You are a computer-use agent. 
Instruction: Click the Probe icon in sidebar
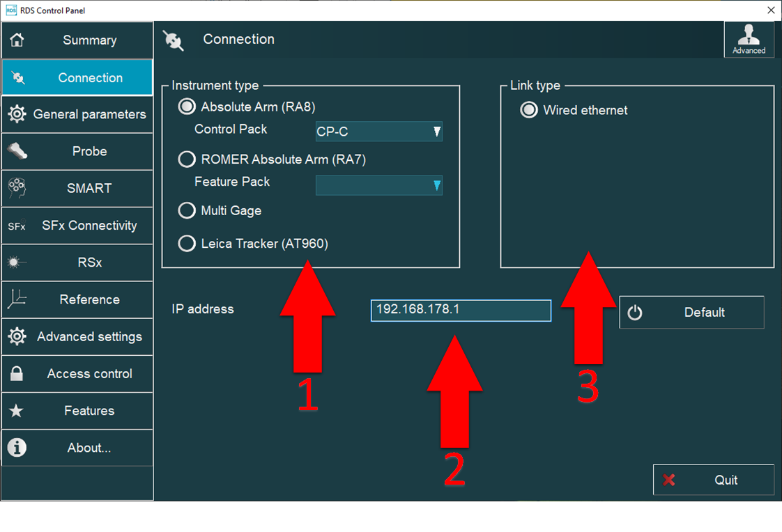pyautogui.click(x=17, y=151)
